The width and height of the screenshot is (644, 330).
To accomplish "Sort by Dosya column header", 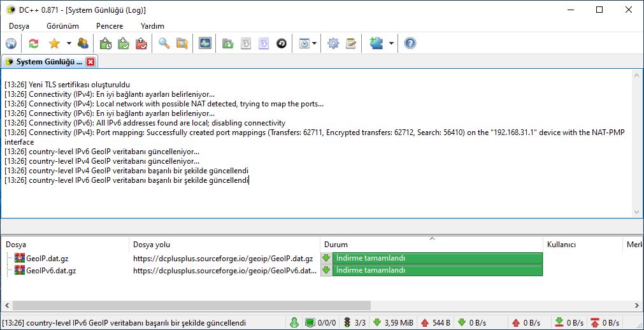I will click(x=65, y=245).
